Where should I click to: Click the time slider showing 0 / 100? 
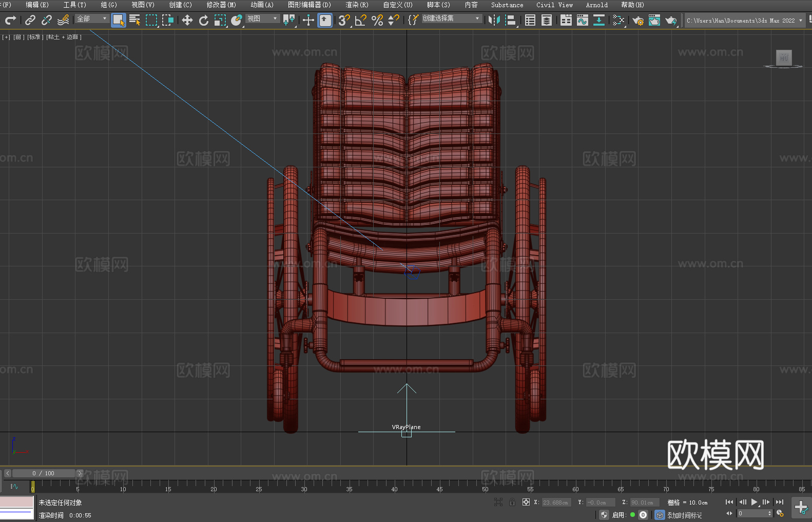pyautogui.click(x=44, y=473)
